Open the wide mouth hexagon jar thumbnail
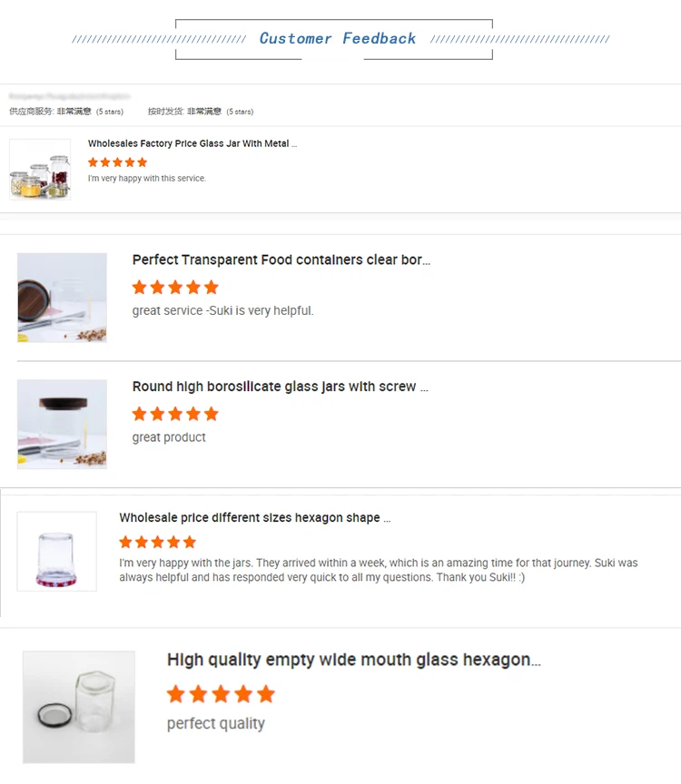Image resolution: width=681 pixels, height=784 pixels. (x=79, y=707)
